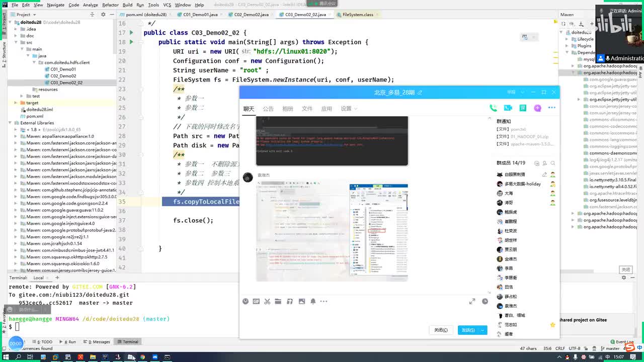
Task: Expand the doc folder
Action: tap(16, 36)
